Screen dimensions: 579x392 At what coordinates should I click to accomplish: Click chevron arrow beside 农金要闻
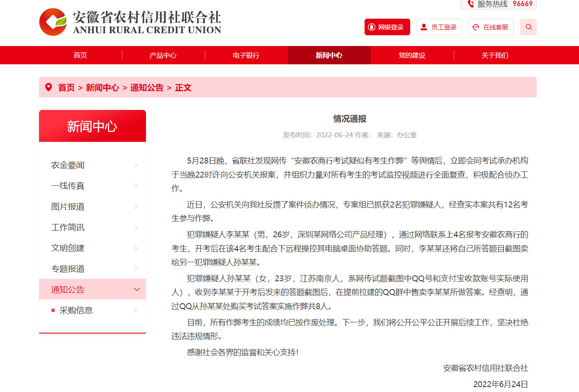click(x=136, y=165)
